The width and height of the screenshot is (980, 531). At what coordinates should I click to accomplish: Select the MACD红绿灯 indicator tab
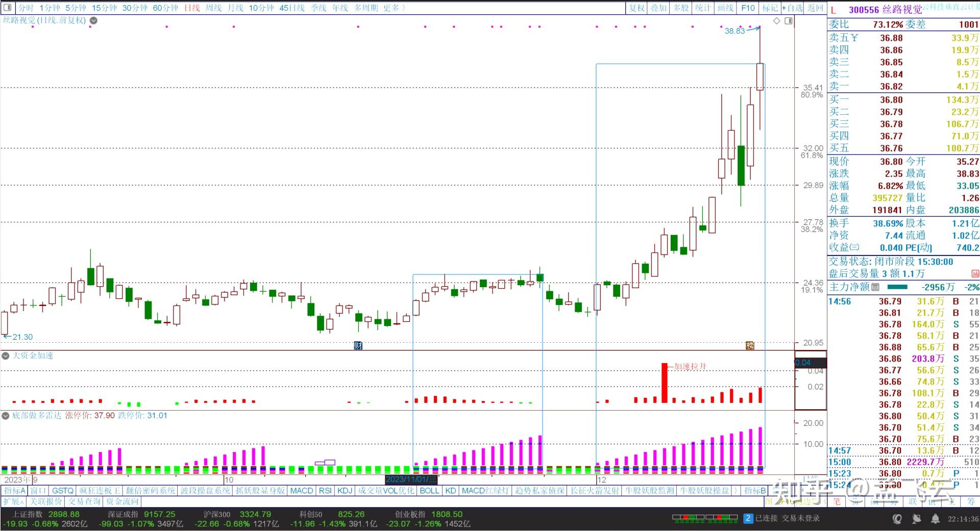click(485, 491)
